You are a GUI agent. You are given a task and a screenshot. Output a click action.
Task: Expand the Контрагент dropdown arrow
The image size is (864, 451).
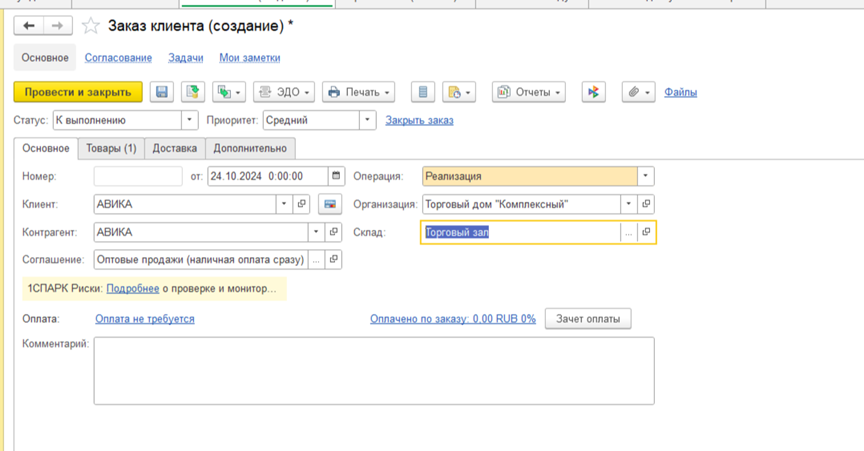[x=316, y=232]
